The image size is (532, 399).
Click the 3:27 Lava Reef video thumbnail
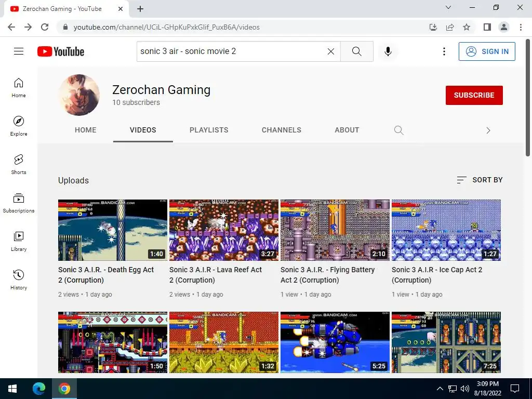pos(224,230)
